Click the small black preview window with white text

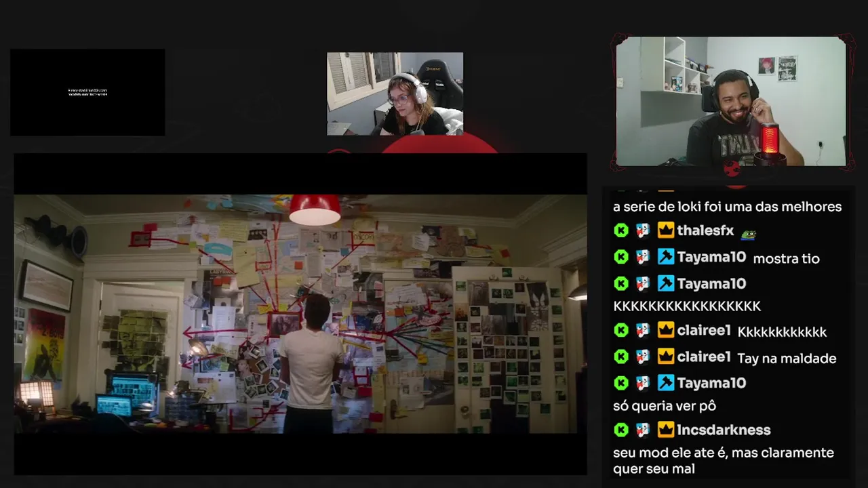(87, 92)
